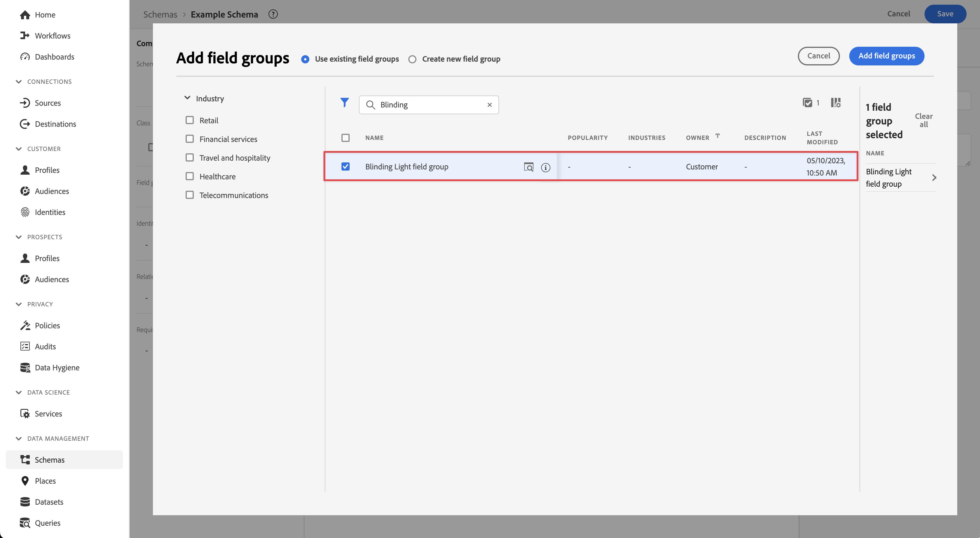Open the Data Hygiene page
980x538 pixels.
click(x=57, y=367)
